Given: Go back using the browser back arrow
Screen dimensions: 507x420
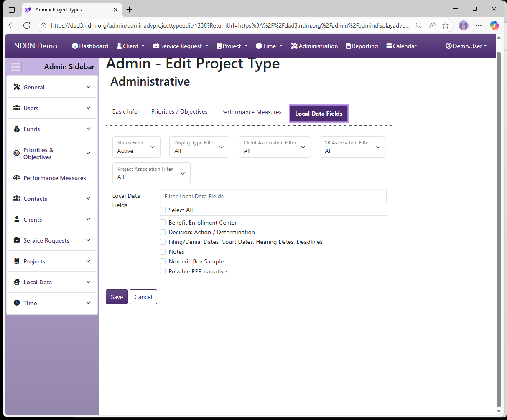Looking at the screenshot, I should (12, 25).
